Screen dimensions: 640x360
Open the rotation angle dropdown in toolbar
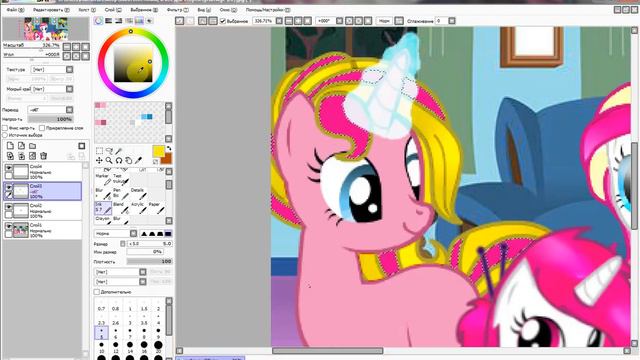tap(339, 21)
